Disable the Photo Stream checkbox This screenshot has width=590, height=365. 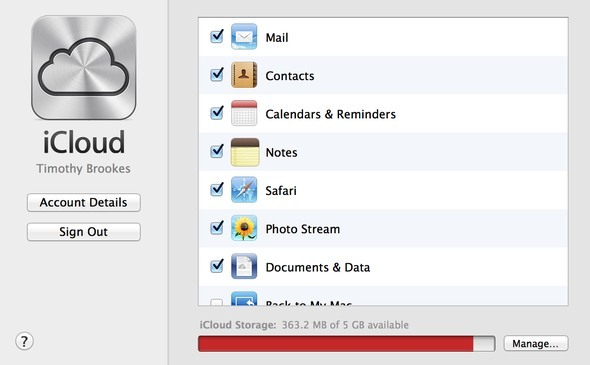[217, 228]
